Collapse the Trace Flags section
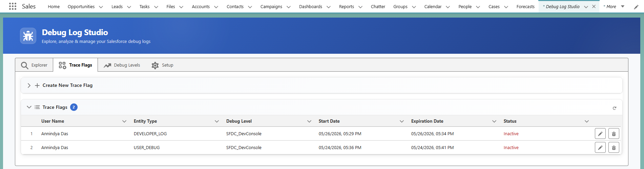 point(29,107)
